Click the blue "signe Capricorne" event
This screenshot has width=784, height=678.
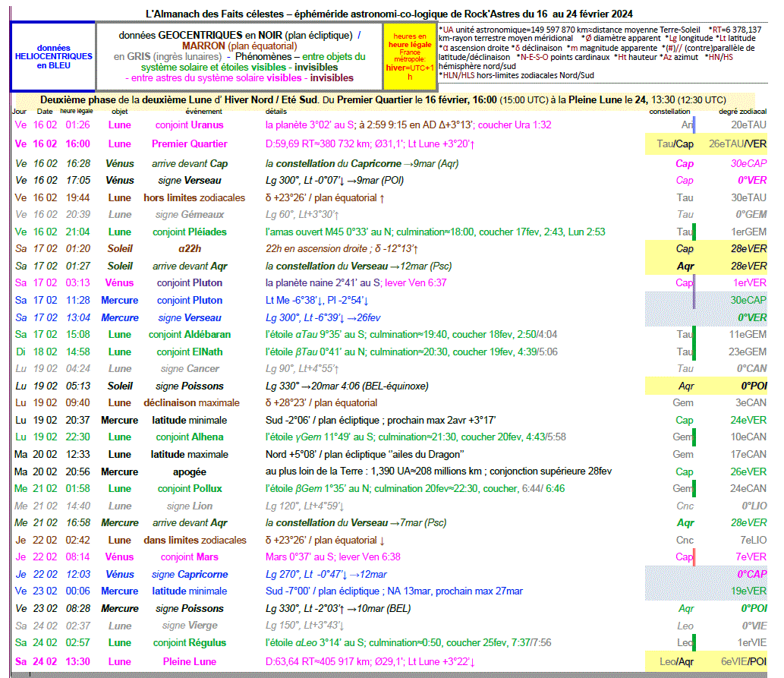click(x=190, y=575)
